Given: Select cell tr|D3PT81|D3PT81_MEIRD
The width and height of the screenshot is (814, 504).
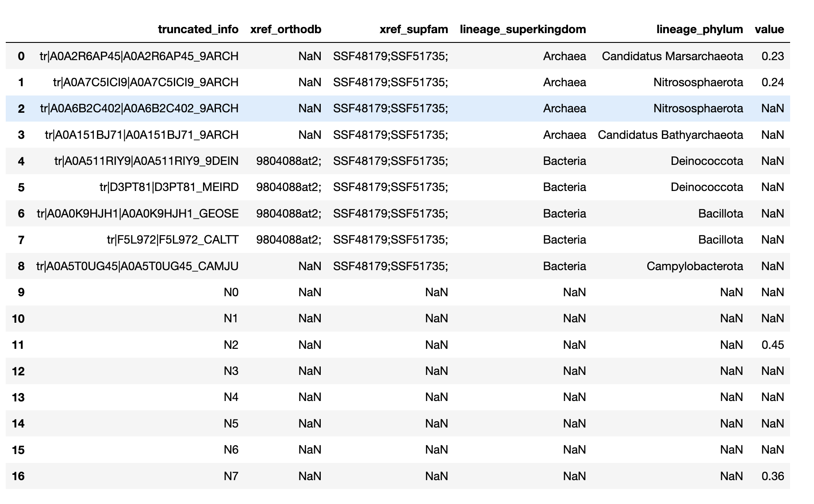Looking at the screenshot, I should click(x=169, y=187).
